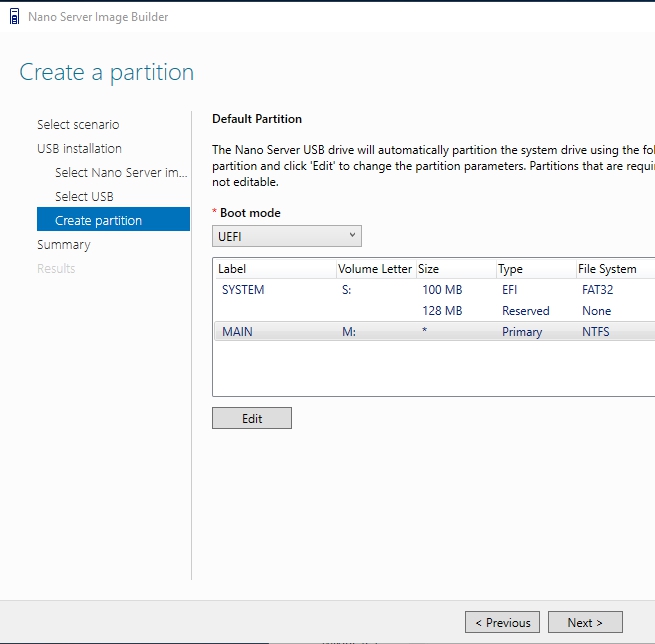The image size is (655, 644).
Task: Open the Boot mode UEFI dropdown
Action: (x=287, y=236)
